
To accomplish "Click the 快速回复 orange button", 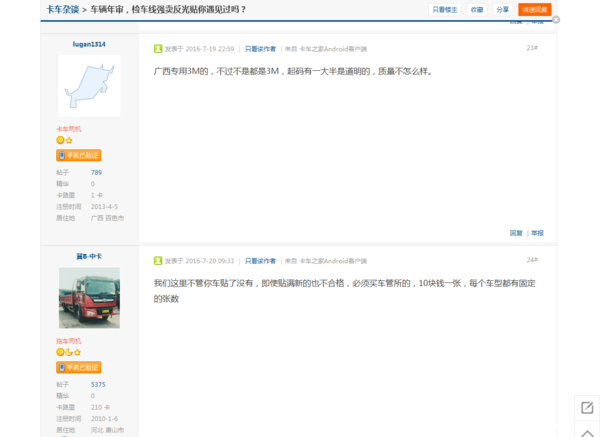I will [x=534, y=9].
